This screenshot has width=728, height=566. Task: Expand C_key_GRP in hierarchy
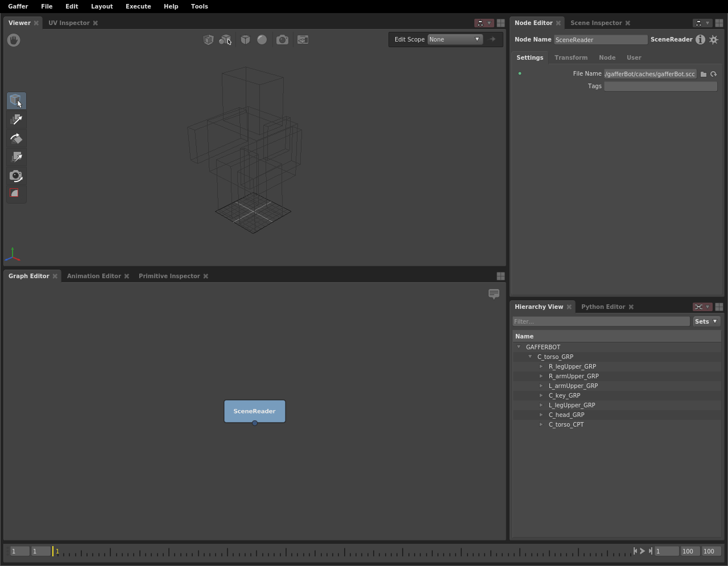(x=541, y=395)
